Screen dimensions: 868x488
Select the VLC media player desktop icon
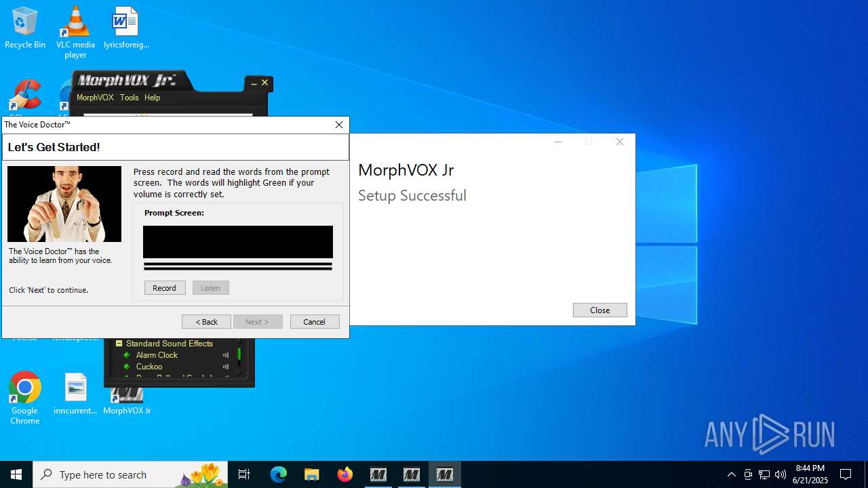75,32
